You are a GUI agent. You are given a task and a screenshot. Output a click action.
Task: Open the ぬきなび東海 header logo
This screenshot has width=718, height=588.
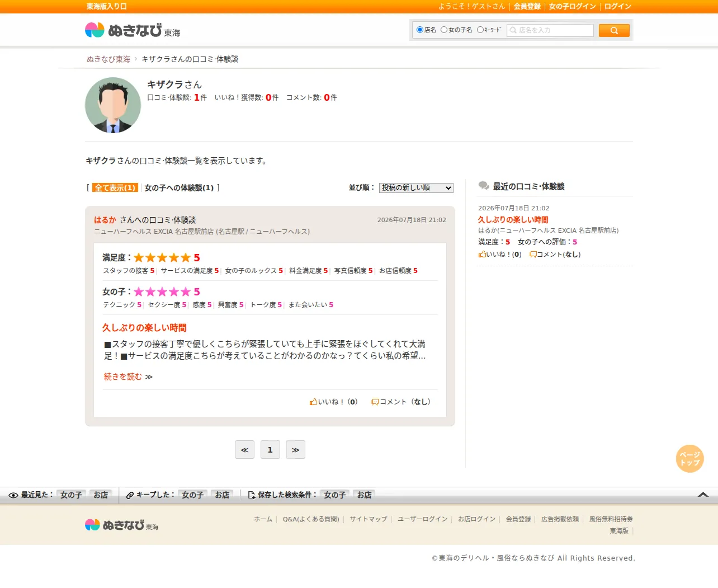[133, 30]
